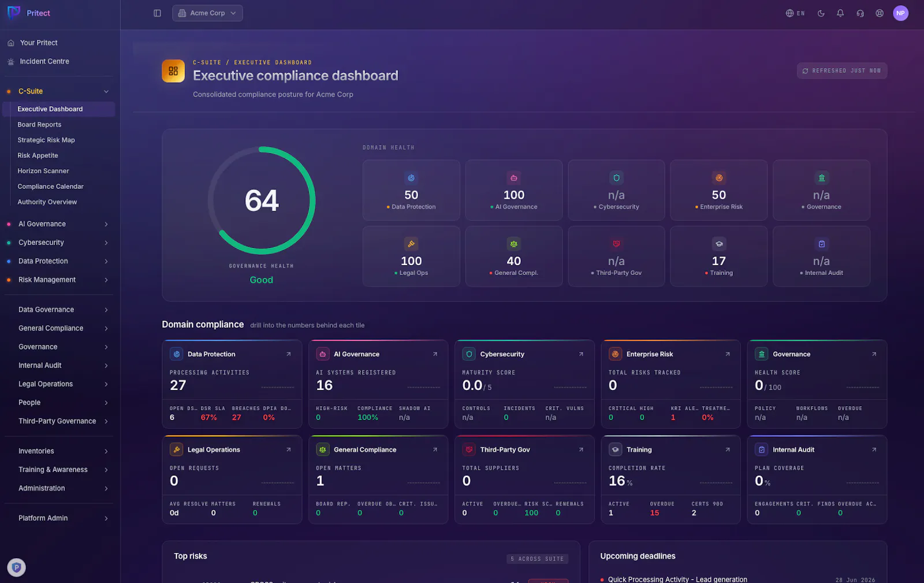Open Internal Audit domain health tile

coord(821,256)
